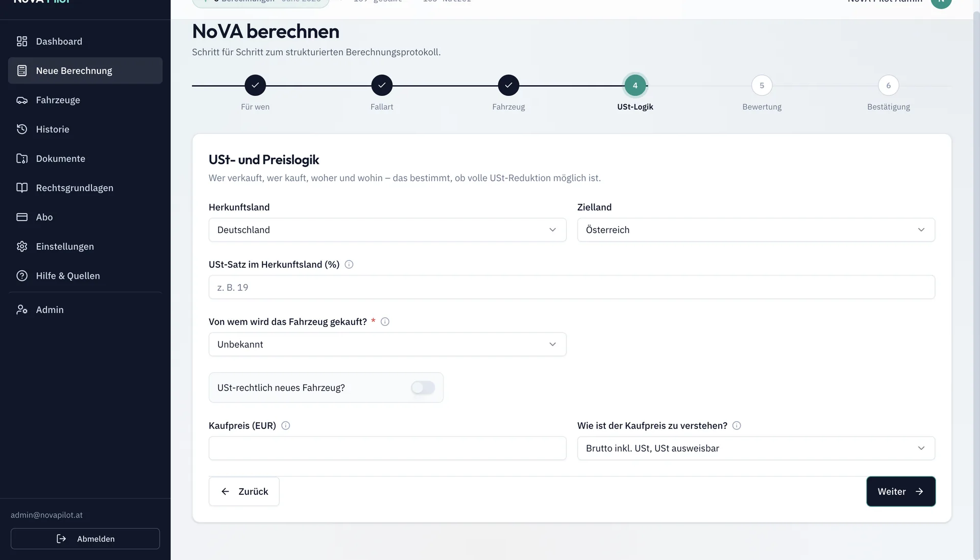
Task: Click the Zurück button
Action: coord(244,492)
